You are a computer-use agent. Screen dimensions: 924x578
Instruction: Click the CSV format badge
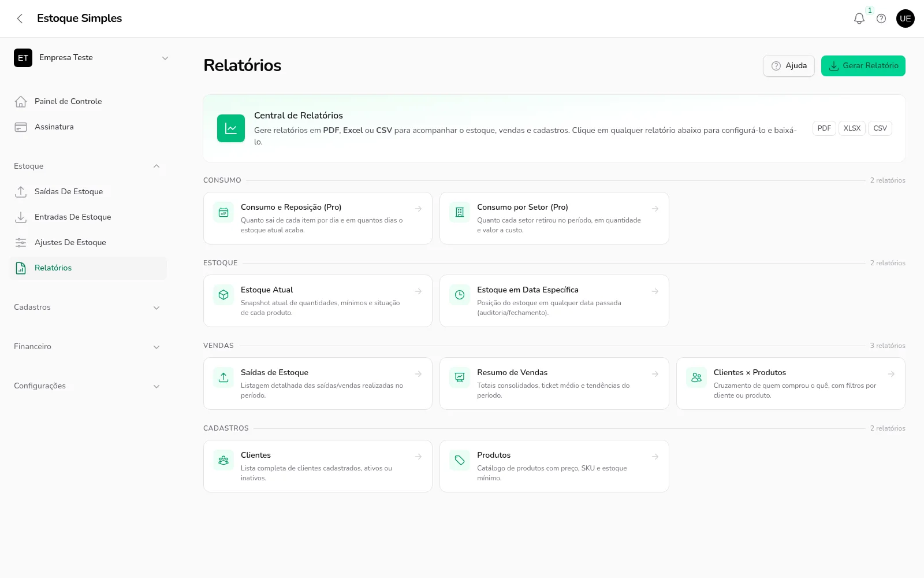click(x=880, y=128)
